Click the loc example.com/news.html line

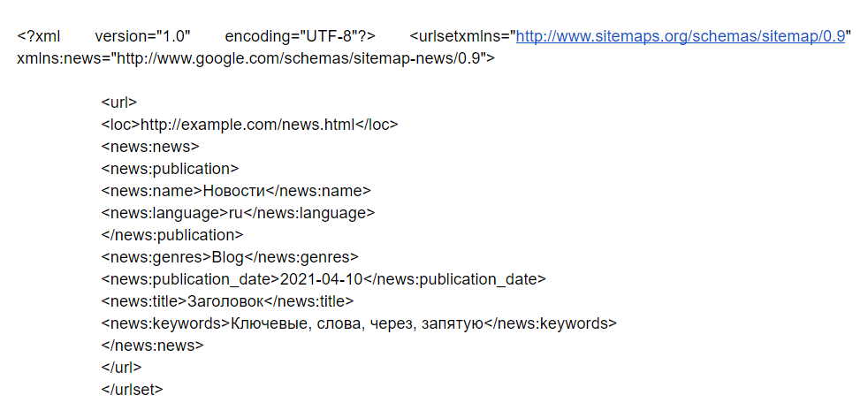pos(249,125)
